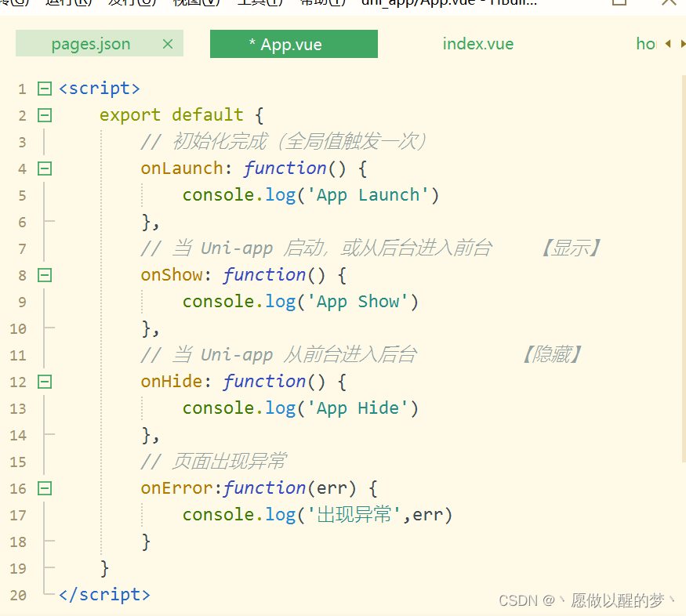Close the pages.json tab

coord(168,44)
